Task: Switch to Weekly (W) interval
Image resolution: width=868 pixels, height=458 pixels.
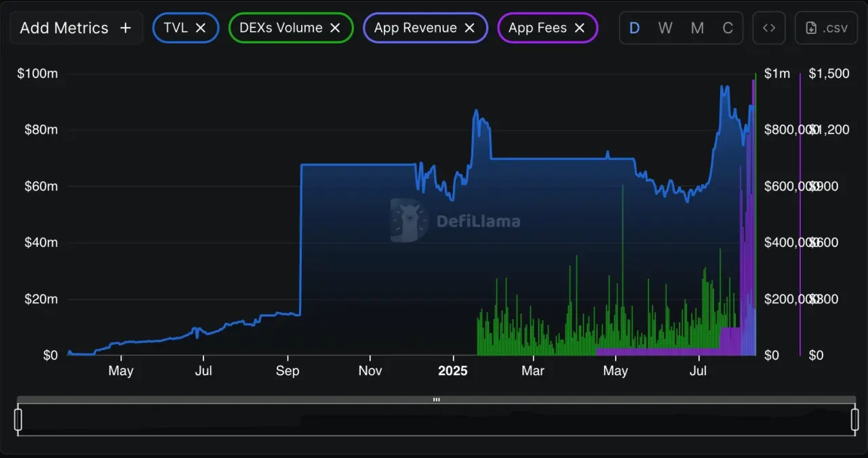Action: click(665, 28)
